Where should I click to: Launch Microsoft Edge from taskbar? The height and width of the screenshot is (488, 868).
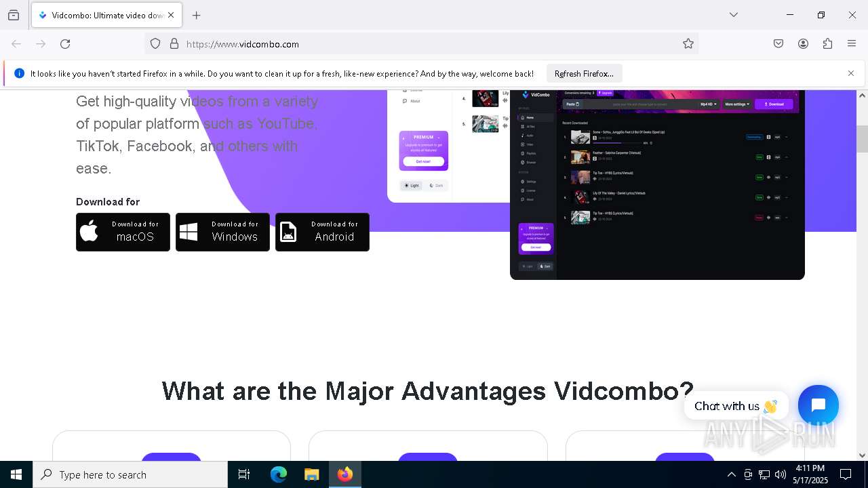(x=279, y=474)
